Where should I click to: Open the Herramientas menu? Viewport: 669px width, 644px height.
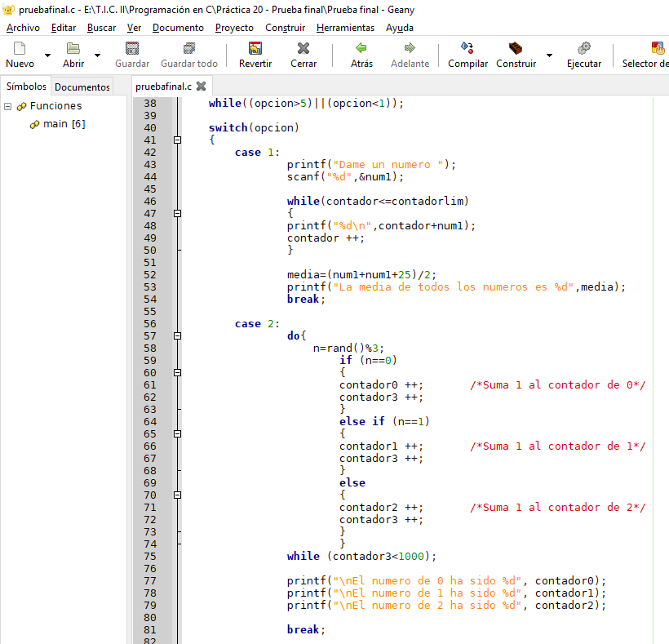(345, 28)
